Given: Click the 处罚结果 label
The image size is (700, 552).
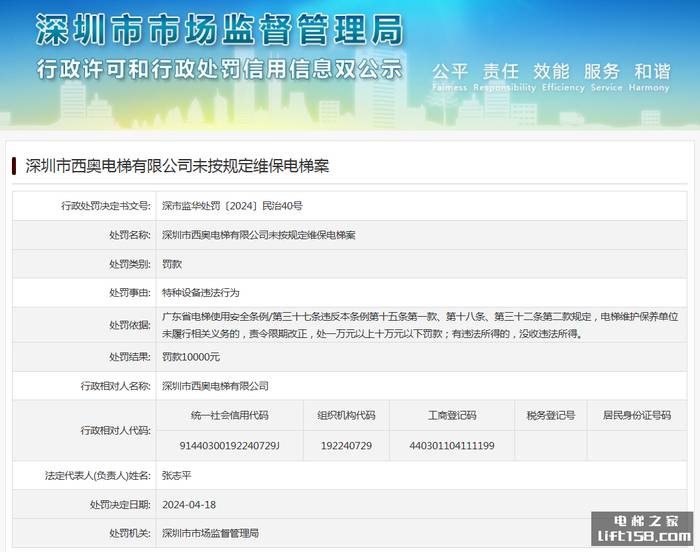Looking at the screenshot, I should point(130,357).
